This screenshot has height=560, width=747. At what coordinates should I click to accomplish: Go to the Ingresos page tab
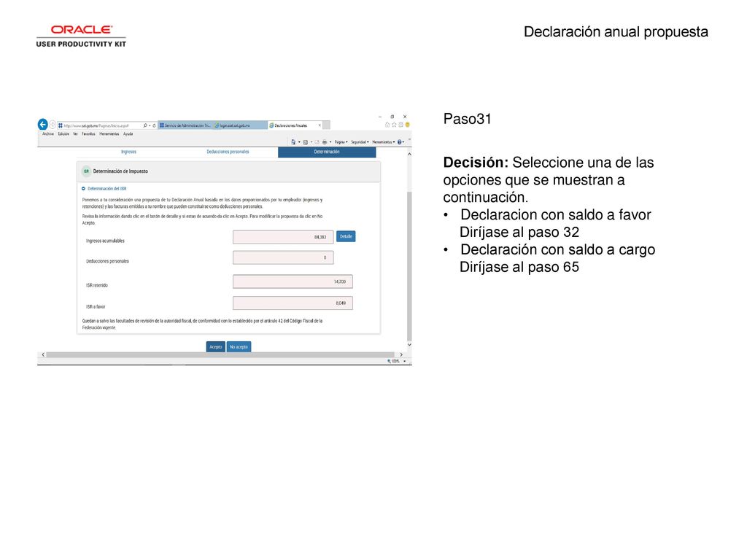click(128, 152)
